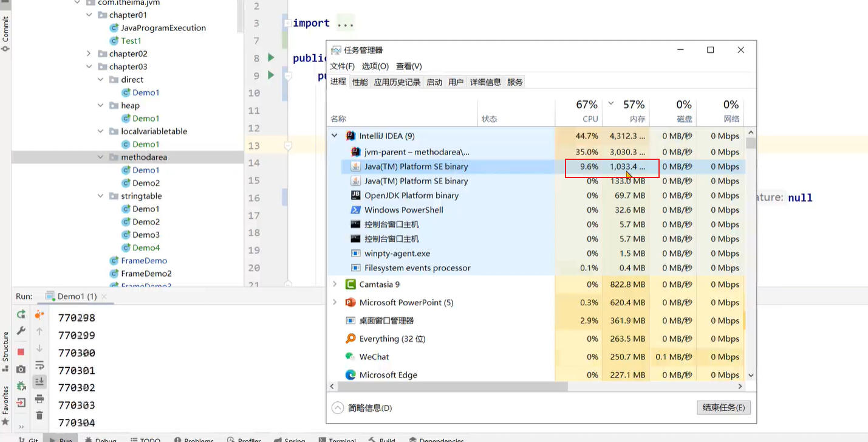Select Java(TM) Platform SE binary using 133.0 MB
The width and height of the screenshot is (868, 442).
click(x=536, y=181)
